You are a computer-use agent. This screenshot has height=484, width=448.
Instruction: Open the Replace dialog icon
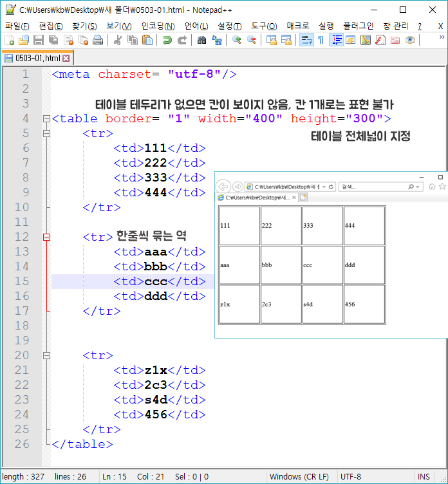217,40
